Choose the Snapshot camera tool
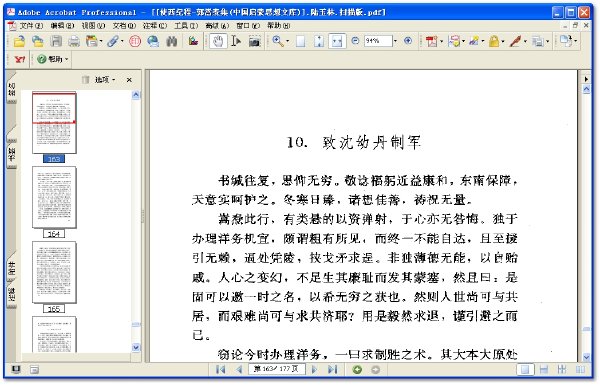Viewport: 600px width, 385px height. [254, 41]
